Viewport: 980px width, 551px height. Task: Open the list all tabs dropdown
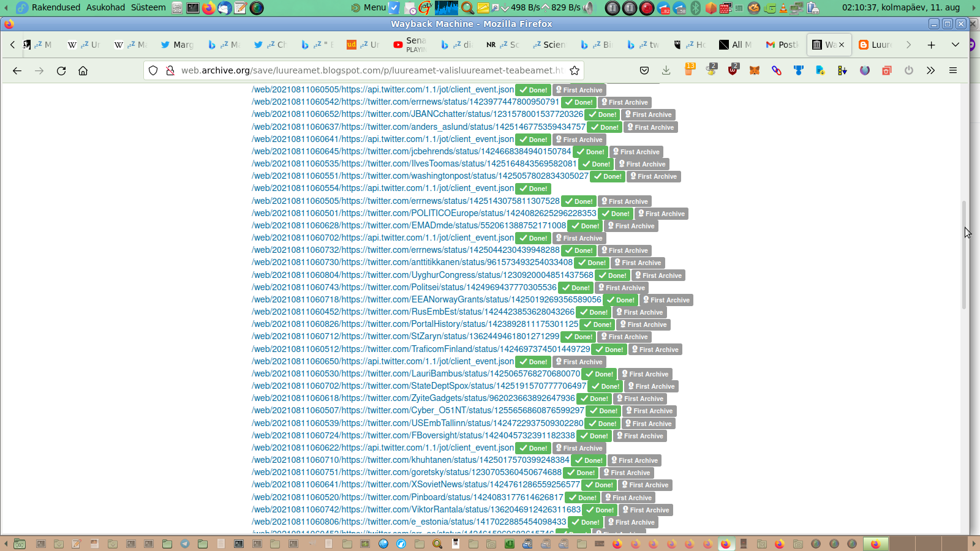pyautogui.click(x=956, y=45)
